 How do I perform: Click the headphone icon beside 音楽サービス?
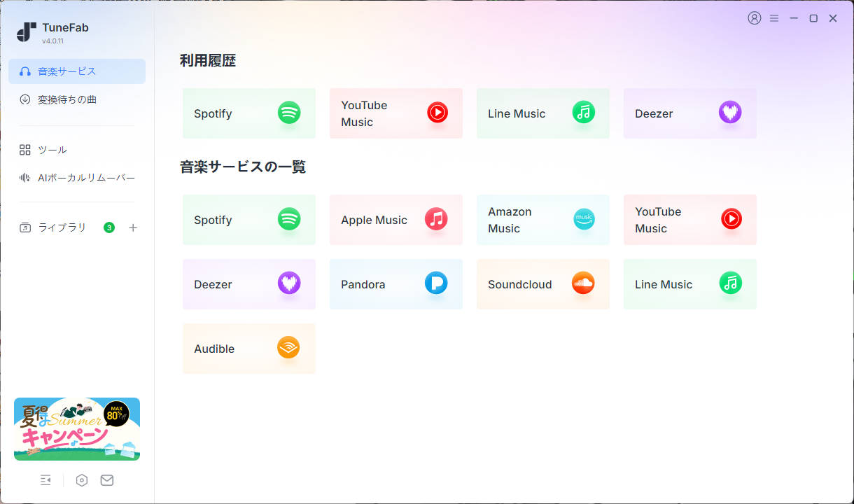pyautogui.click(x=25, y=71)
